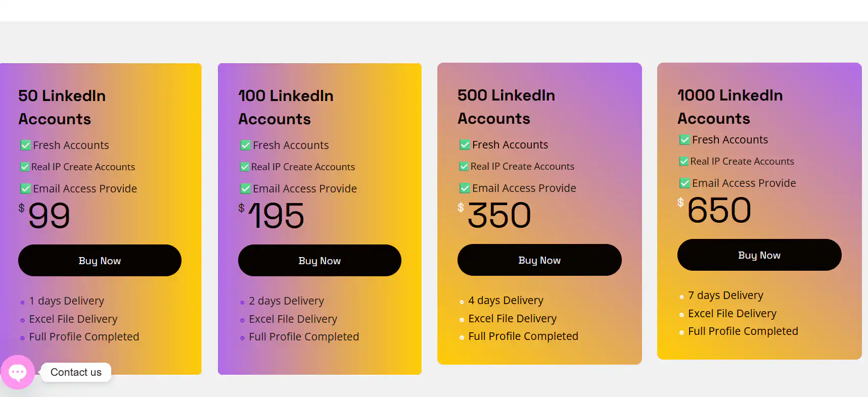Click Buy Now for 50 LinkedIn Accounts
Image resolution: width=868 pixels, height=397 pixels.
coord(100,261)
